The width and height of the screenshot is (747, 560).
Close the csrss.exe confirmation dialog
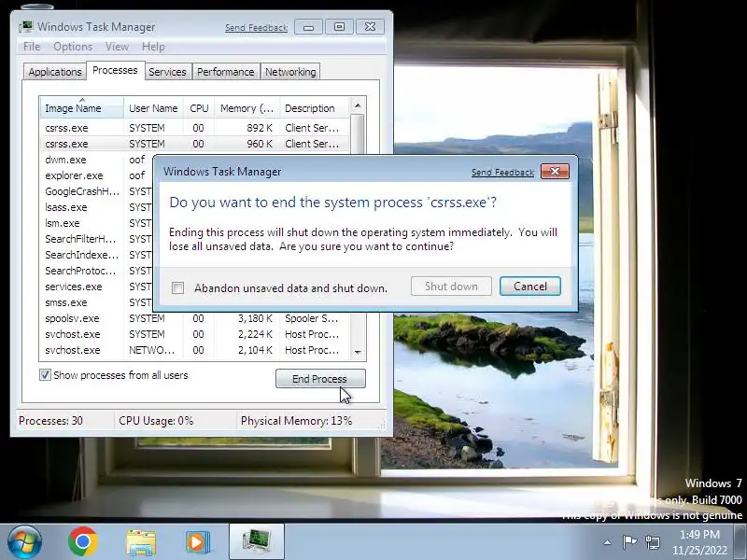click(x=555, y=172)
